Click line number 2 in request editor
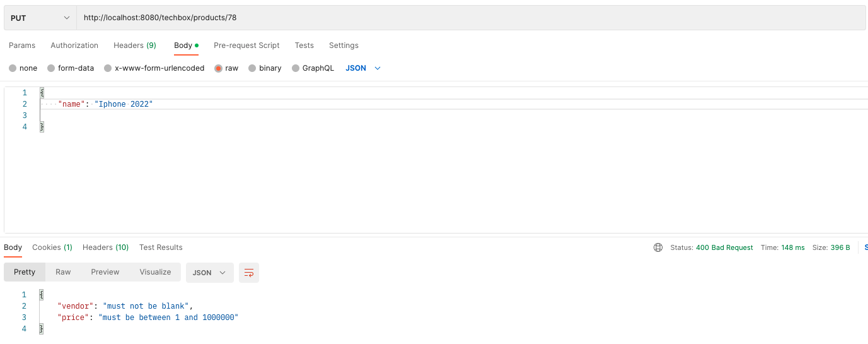The width and height of the screenshot is (868, 344). click(25, 104)
